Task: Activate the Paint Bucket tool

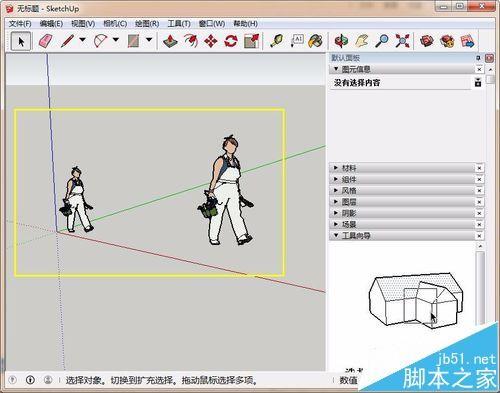Action: [x=316, y=41]
